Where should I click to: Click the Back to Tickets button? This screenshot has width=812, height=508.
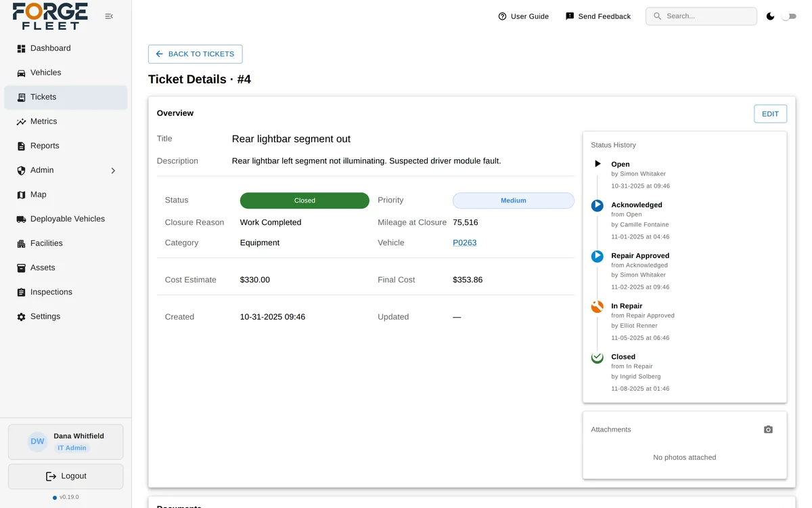click(195, 54)
